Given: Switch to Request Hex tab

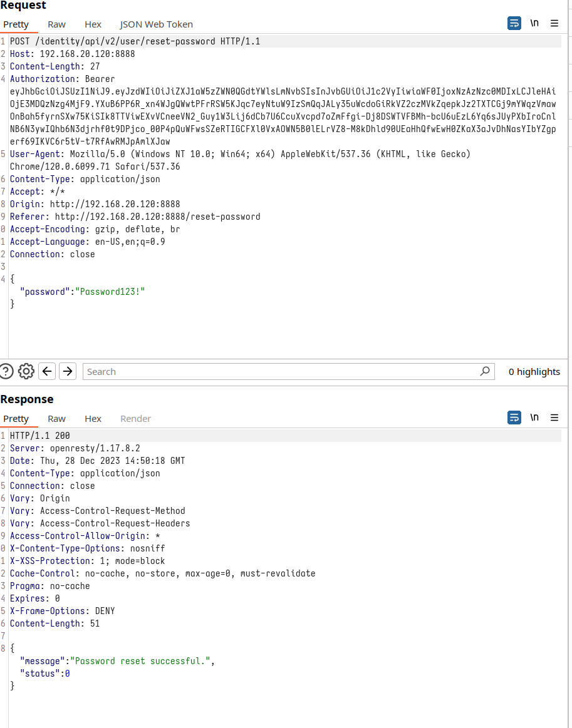Looking at the screenshot, I should tap(93, 24).
